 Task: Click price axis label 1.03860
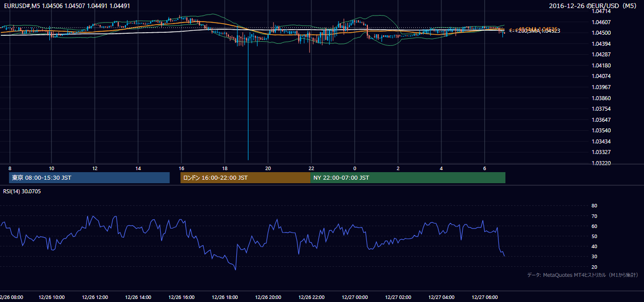tap(601, 98)
